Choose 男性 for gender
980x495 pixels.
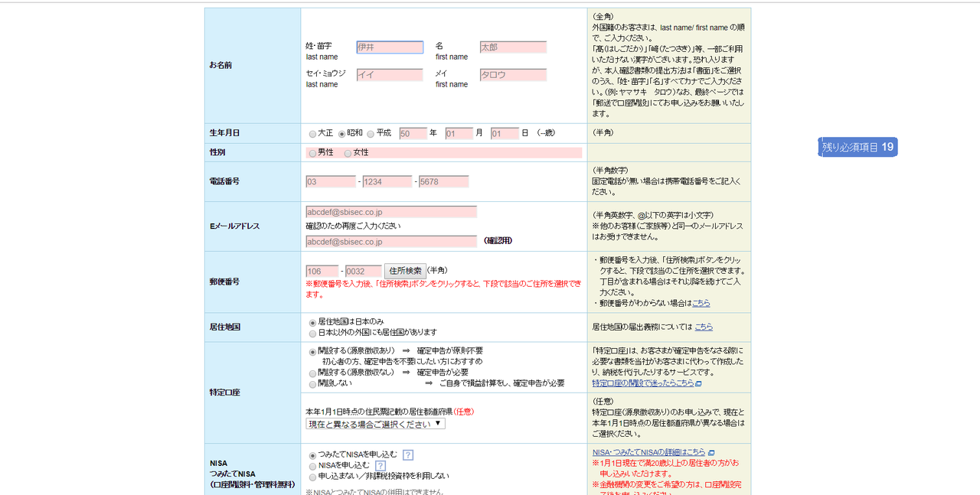pyautogui.click(x=312, y=153)
